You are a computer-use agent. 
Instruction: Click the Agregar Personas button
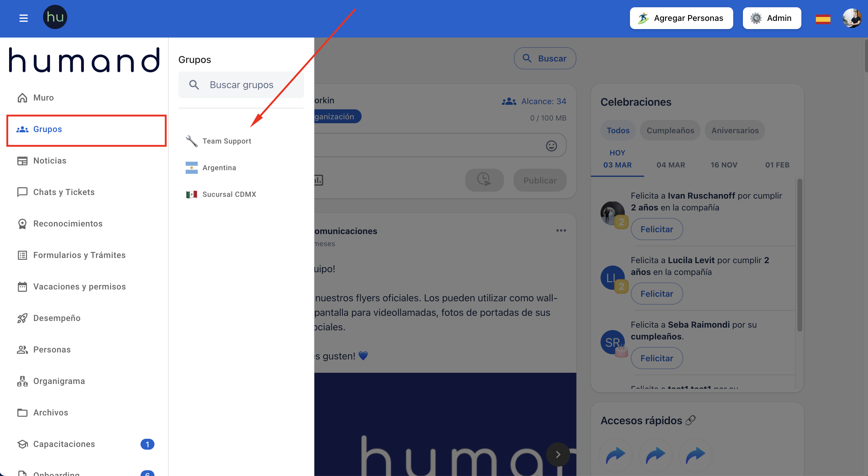[681, 18]
